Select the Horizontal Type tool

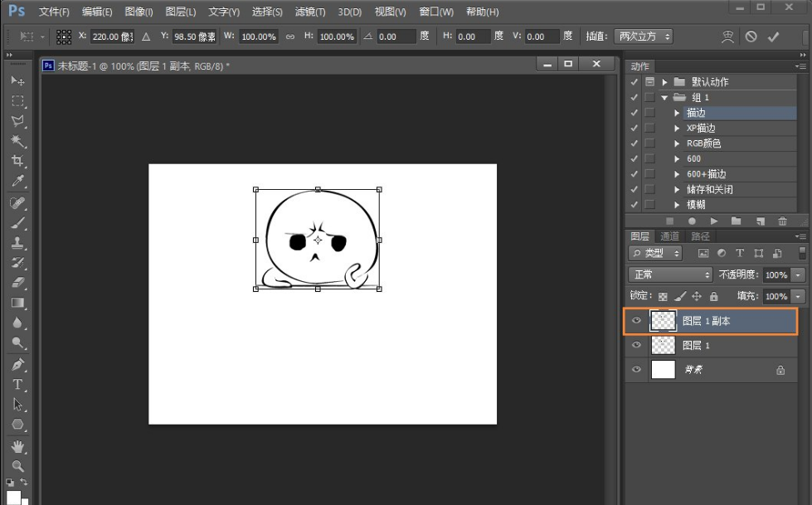(17, 384)
